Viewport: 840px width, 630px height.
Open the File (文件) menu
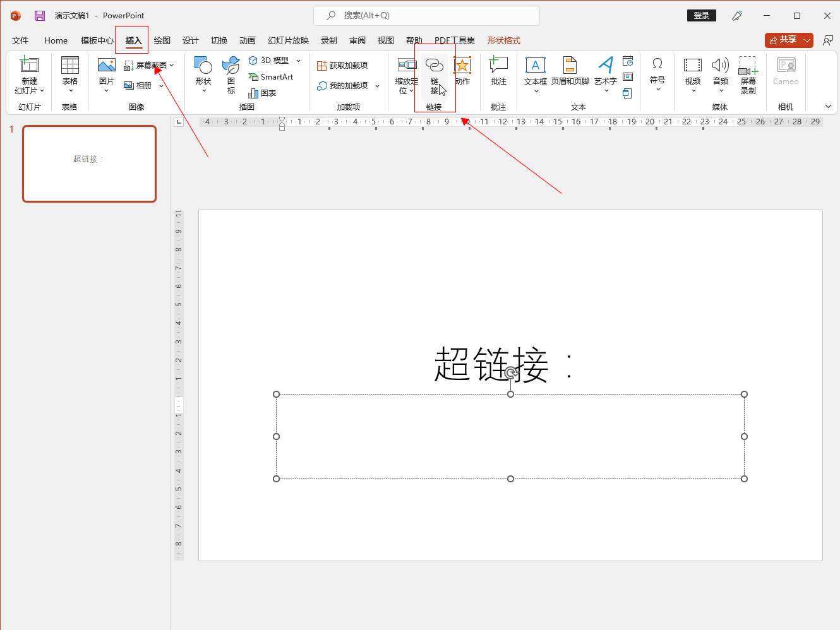tap(20, 40)
